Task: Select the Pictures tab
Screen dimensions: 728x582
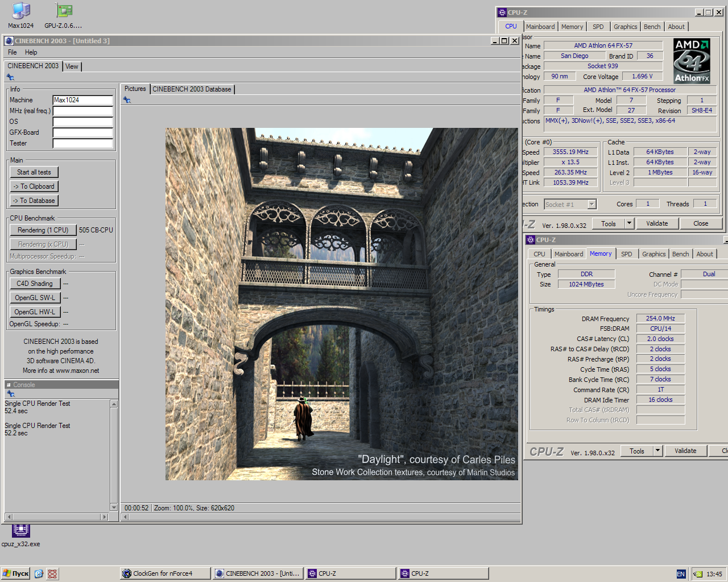Action: (135, 89)
